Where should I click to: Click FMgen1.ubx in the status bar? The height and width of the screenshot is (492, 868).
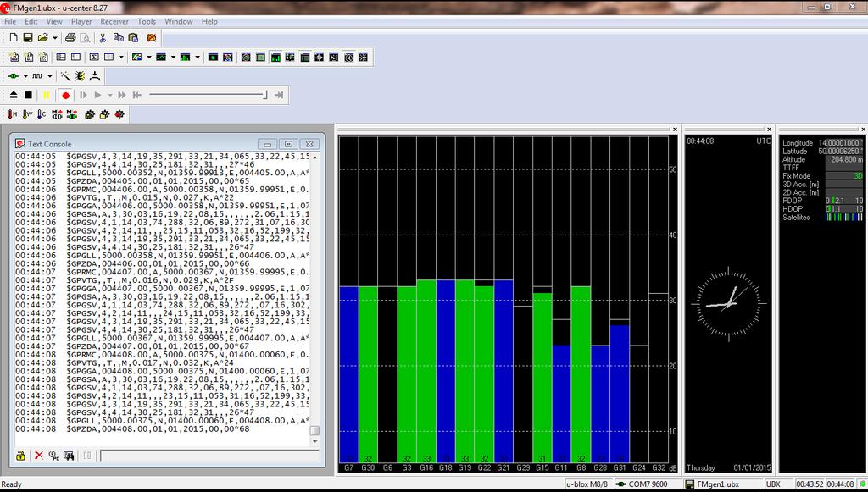pyautogui.click(x=717, y=484)
